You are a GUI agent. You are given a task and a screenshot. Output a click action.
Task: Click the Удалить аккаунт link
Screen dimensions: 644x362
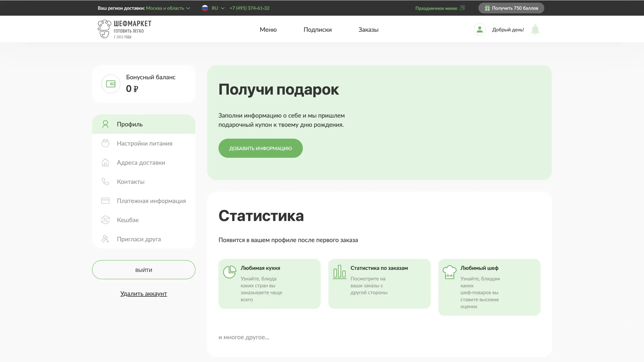click(144, 294)
